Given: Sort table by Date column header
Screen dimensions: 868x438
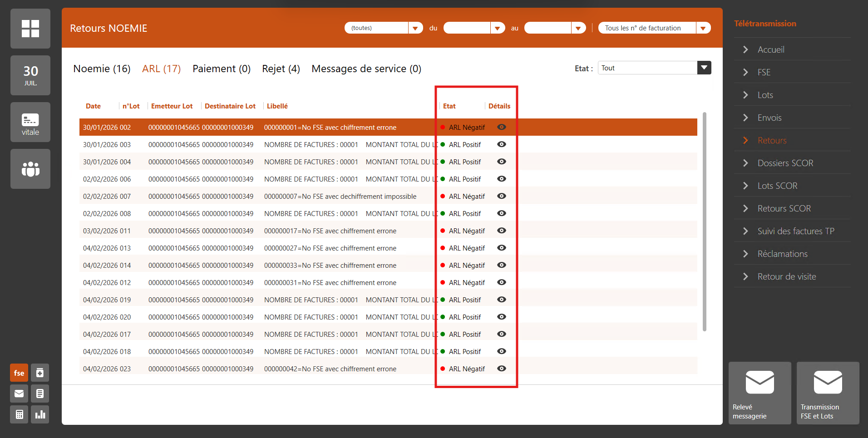Looking at the screenshot, I should click(x=93, y=106).
